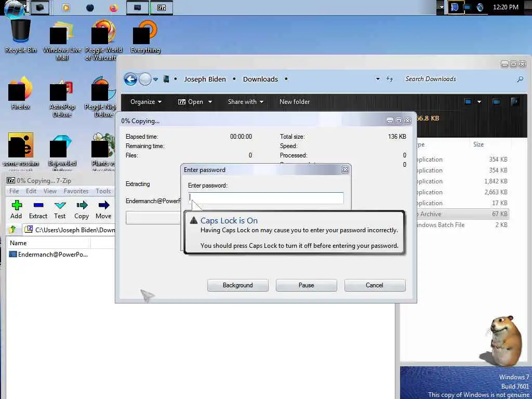This screenshot has height=399, width=532.
Task: Select the Windows Batch File 2 KB row
Action: [463, 225]
